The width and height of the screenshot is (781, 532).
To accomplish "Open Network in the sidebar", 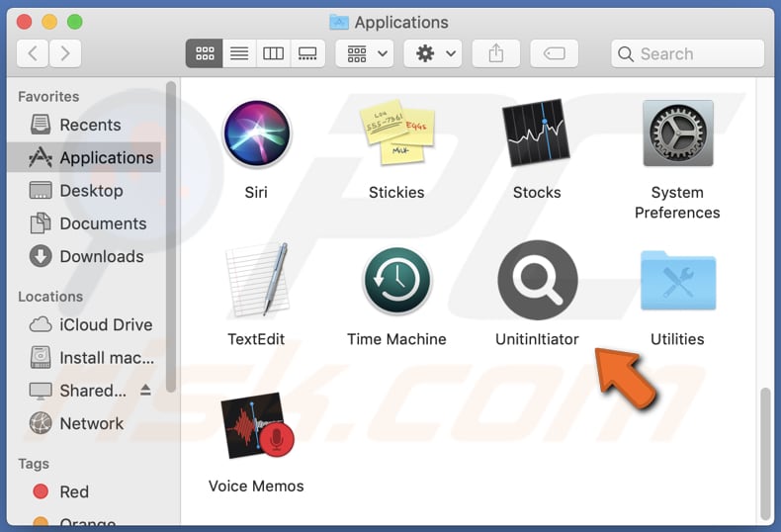I will point(84,423).
